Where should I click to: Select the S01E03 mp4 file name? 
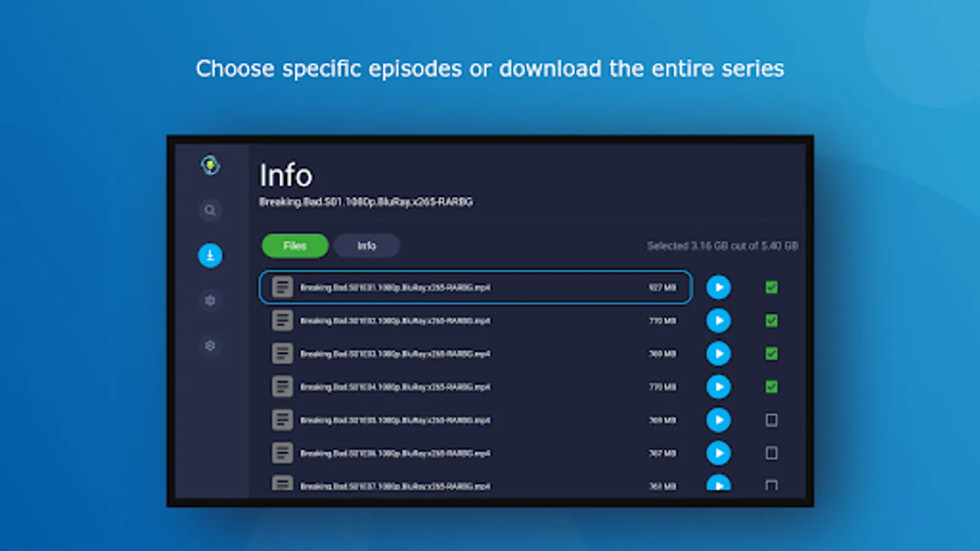[395, 353]
